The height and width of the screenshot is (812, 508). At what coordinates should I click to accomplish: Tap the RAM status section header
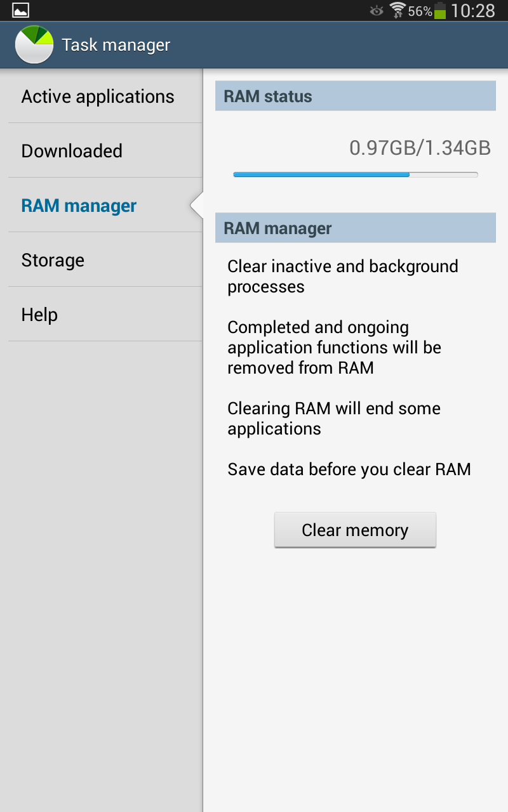[x=355, y=96]
